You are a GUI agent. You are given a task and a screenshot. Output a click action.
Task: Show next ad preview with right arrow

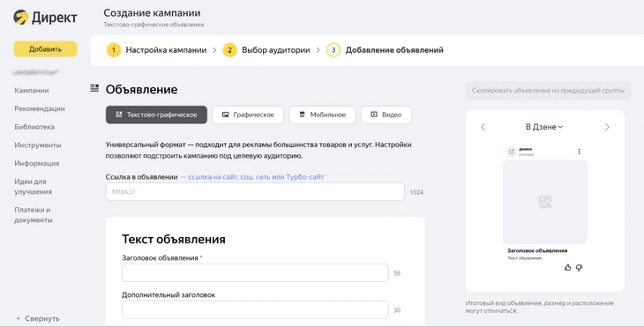coord(607,127)
